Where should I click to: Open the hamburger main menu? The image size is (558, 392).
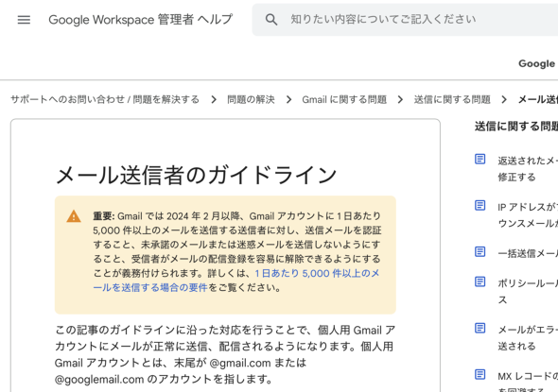[24, 20]
